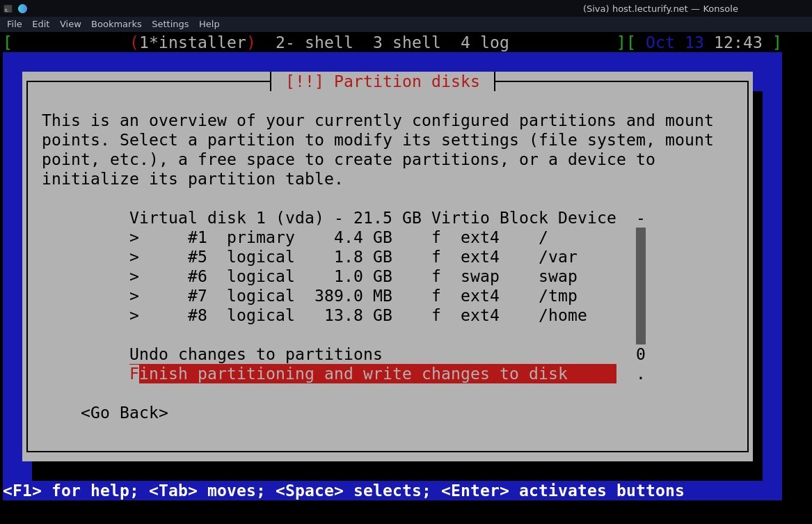Viewport: 812px width, 524px height.
Task: Open the Help menu
Action: [209, 24]
